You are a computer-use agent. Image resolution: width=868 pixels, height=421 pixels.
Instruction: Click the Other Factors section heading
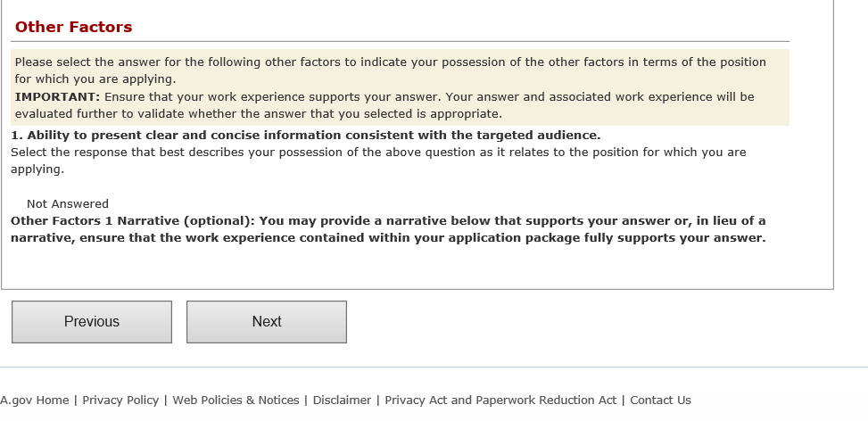point(73,28)
